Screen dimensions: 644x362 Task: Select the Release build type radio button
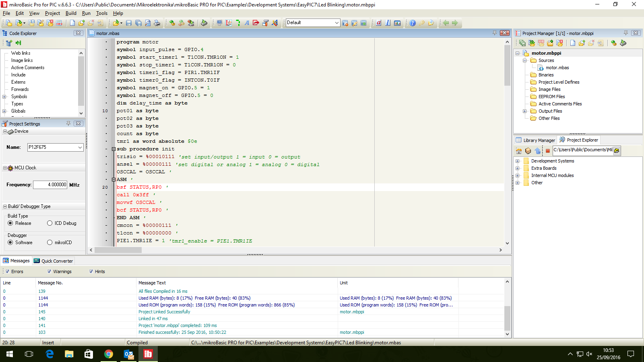pyautogui.click(x=10, y=223)
